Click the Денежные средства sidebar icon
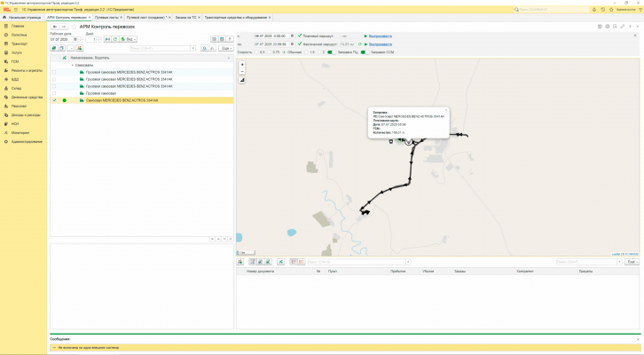 tap(5, 98)
